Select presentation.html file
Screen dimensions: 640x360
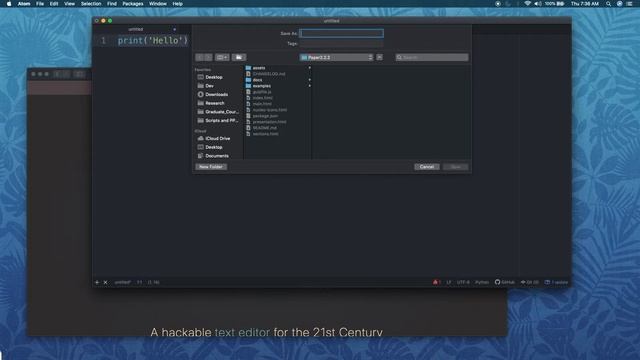(x=269, y=122)
